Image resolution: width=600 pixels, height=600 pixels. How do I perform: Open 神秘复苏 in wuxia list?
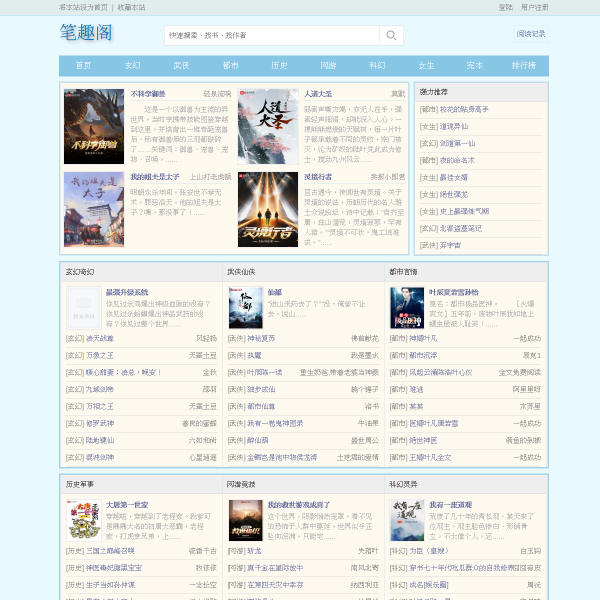coord(261,338)
